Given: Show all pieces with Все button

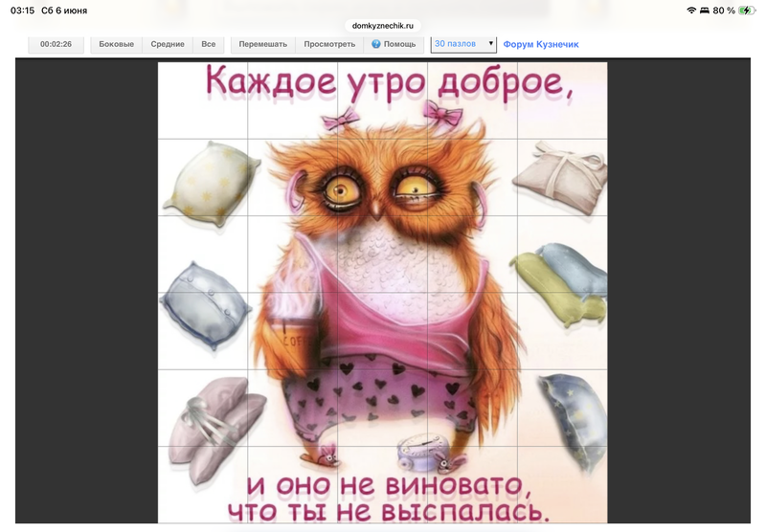Looking at the screenshot, I should click(x=209, y=44).
